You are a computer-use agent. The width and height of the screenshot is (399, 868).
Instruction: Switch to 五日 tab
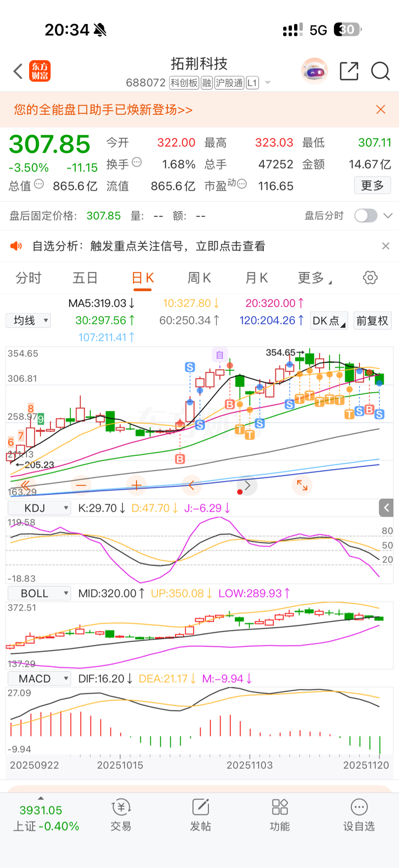coord(85,278)
